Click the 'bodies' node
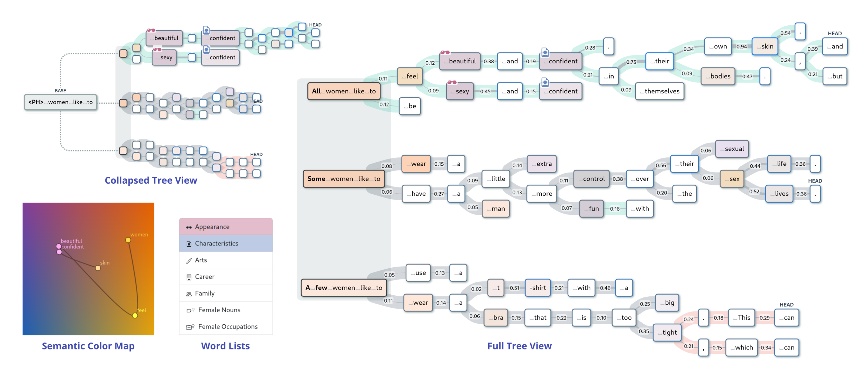Viewport: 868px width, 372px height. pos(718,76)
